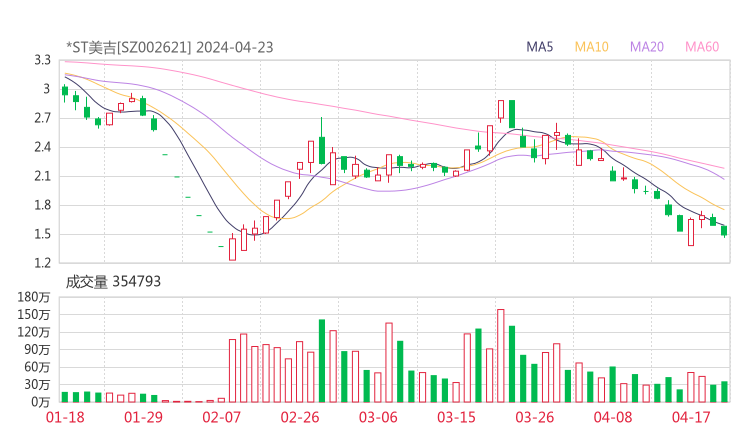Select the MA20 legend label
Viewport: 740px width, 440px height.
click(x=647, y=47)
